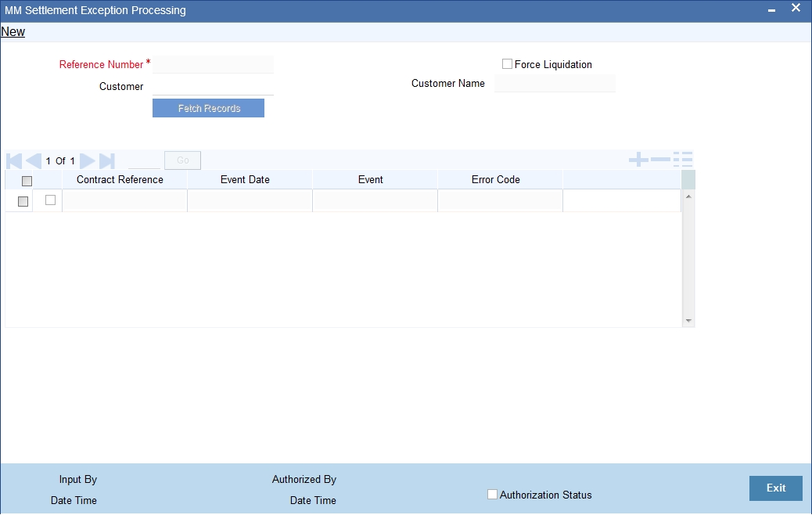Click the table scrollbar down arrow
The height and width of the screenshot is (515, 812).
688,321
